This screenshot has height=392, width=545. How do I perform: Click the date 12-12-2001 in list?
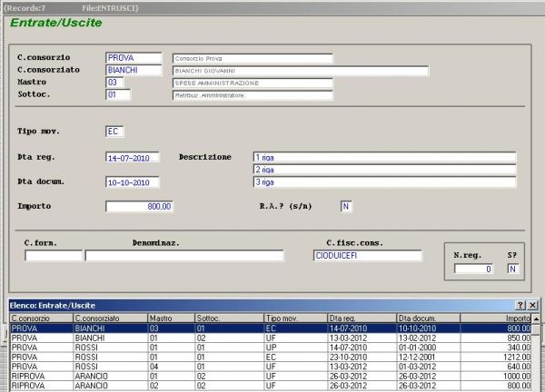417,357
